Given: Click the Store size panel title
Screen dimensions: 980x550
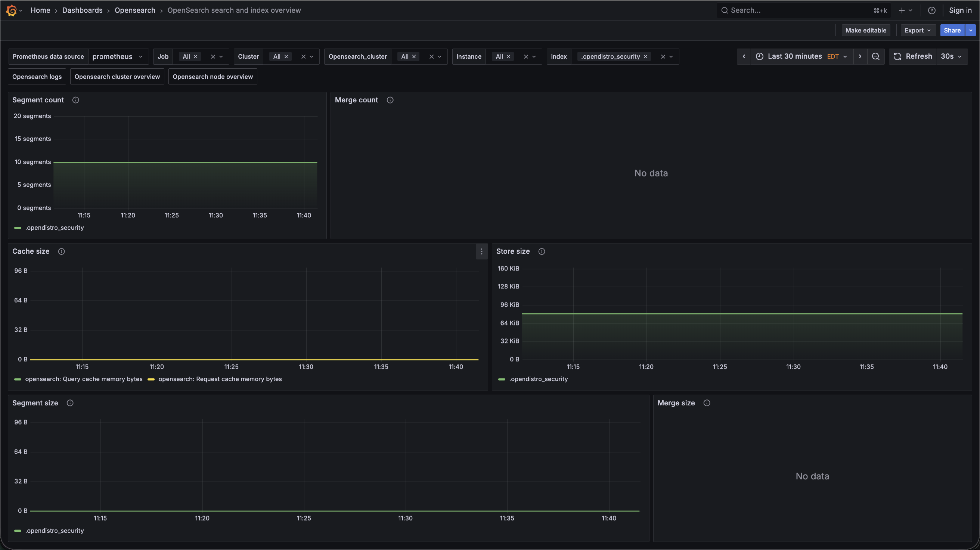Looking at the screenshot, I should point(513,251).
